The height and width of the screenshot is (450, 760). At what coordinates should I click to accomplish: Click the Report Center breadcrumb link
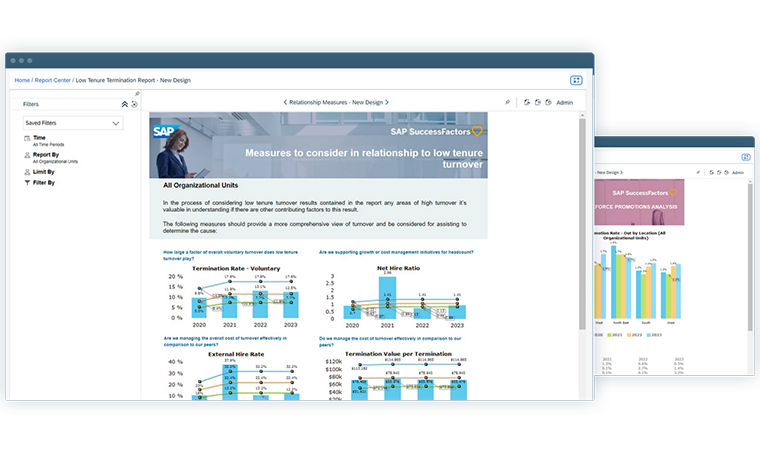click(x=52, y=80)
